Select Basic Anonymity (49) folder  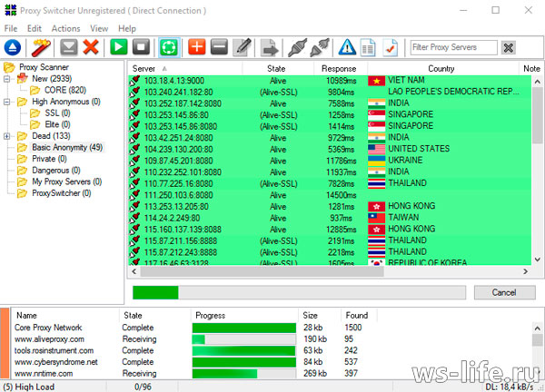(x=67, y=148)
